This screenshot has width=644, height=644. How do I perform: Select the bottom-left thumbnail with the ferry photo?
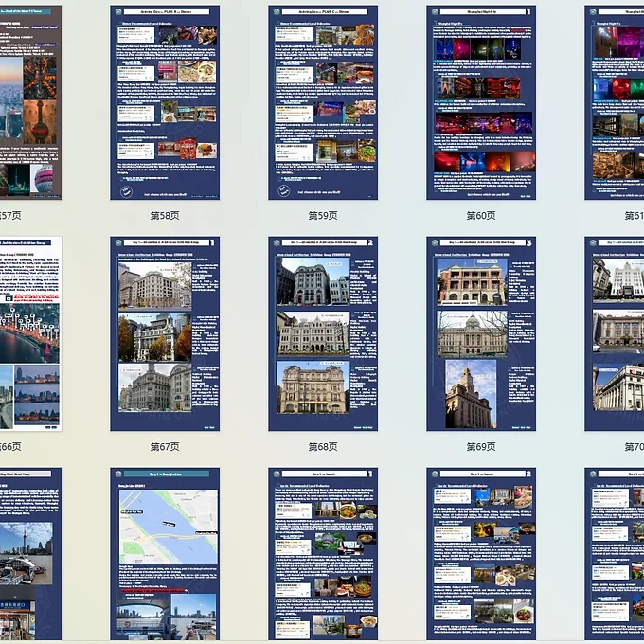click(x=30, y=554)
